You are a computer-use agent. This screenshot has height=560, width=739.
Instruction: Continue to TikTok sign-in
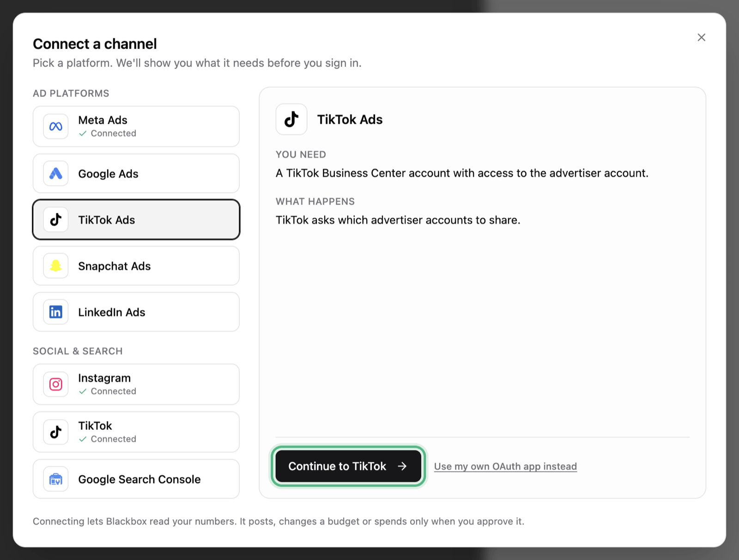tap(348, 466)
